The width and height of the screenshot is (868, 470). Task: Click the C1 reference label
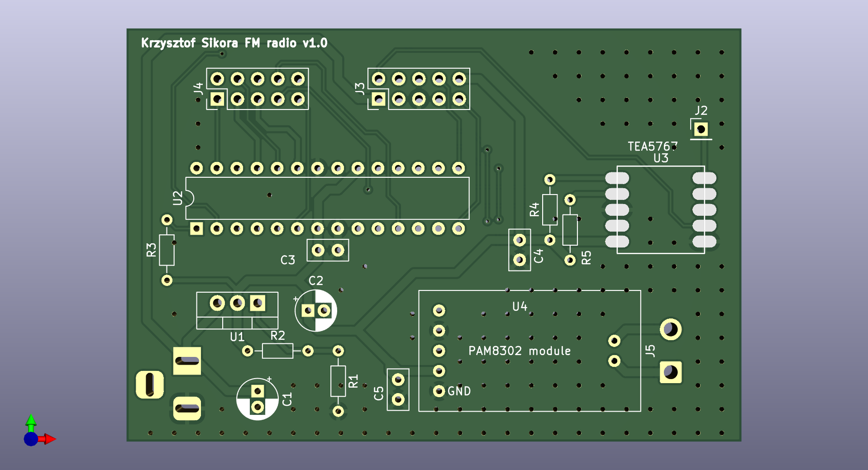(x=287, y=399)
